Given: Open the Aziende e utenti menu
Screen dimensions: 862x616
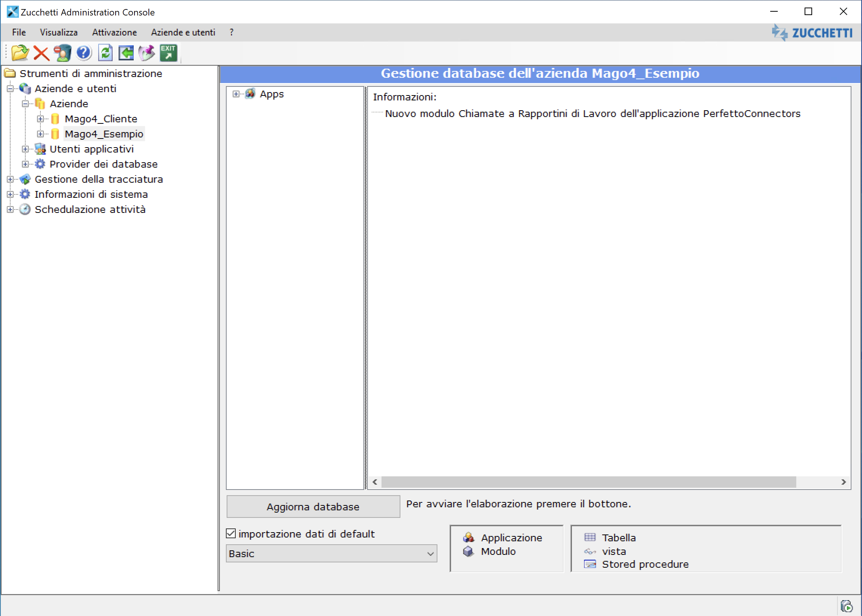Looking at the screenshot, I should tap(183, 32).
